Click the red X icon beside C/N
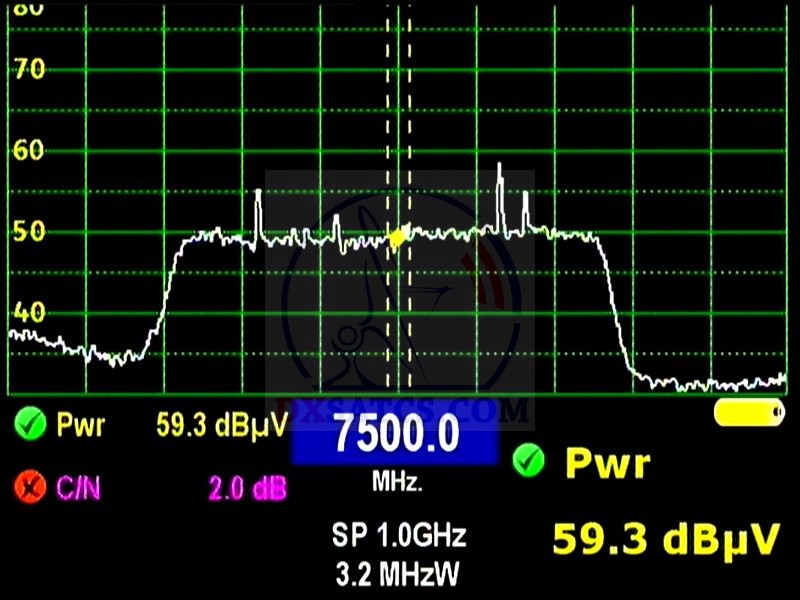The height and width of the screenshot is (600, 800). [31, 488]
